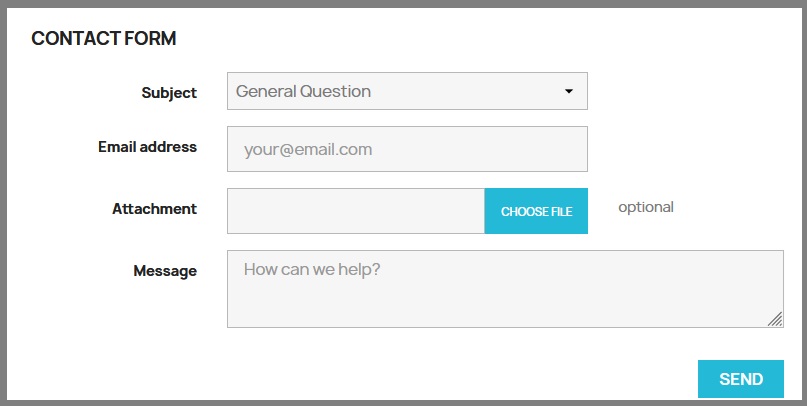Image resolution: width=807 pixels, height=406 pixels.
Task: Click the optional text beside Attachment
Action: coord(646,207)
